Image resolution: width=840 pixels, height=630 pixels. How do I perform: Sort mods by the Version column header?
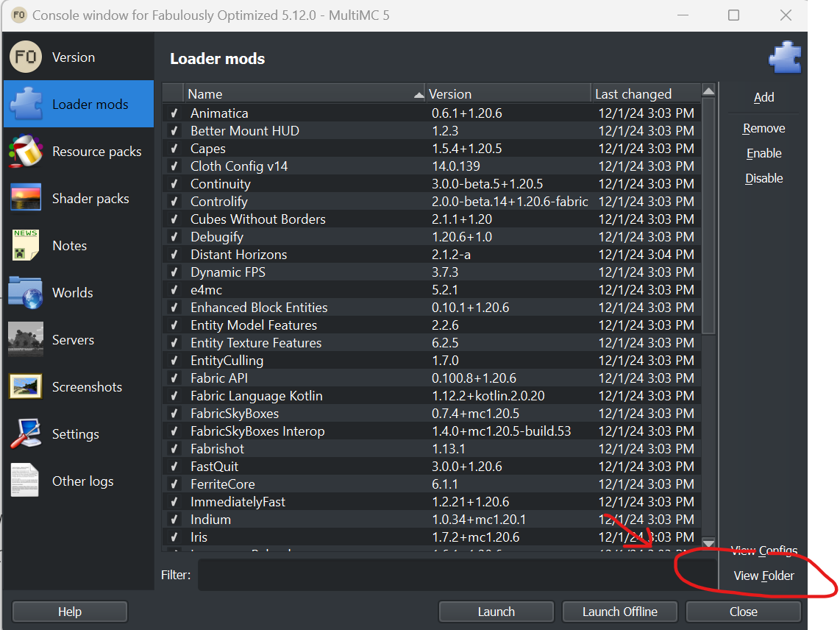pyautogui.click(x=508, y=93)
